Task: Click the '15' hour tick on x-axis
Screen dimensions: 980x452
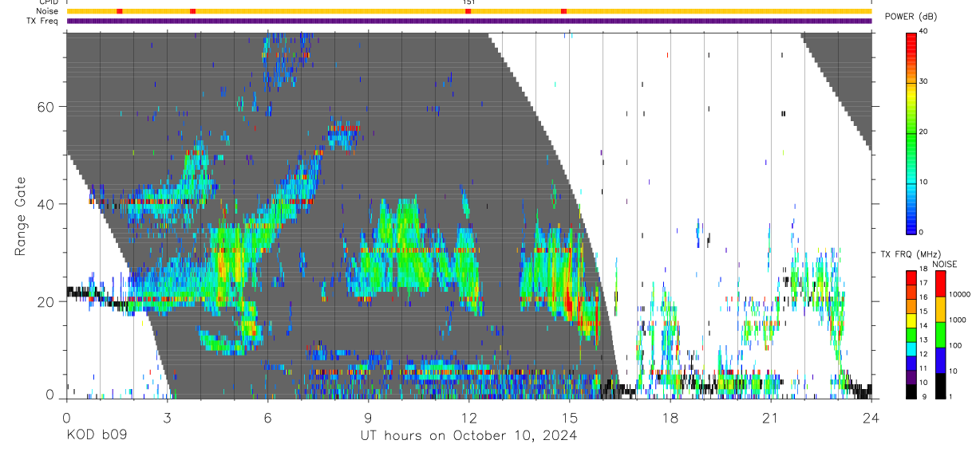Action: (569, 417)
